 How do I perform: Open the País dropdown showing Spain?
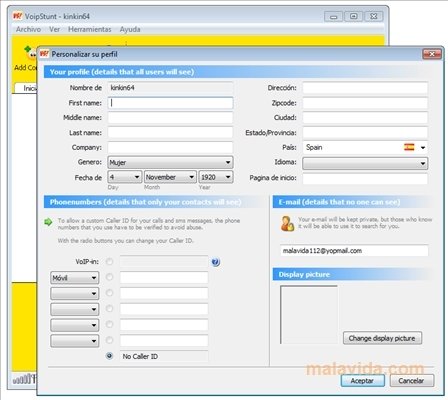tap(365, 147)
